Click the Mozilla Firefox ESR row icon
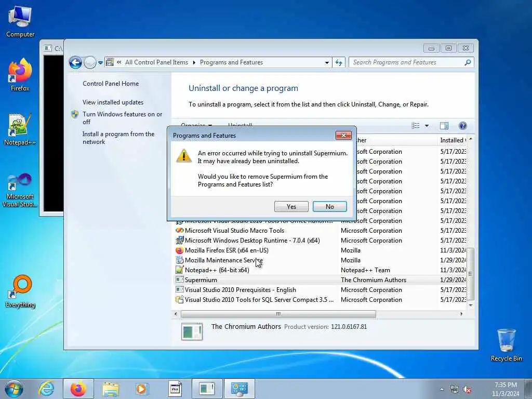532x399 pixels. point(179,250)
